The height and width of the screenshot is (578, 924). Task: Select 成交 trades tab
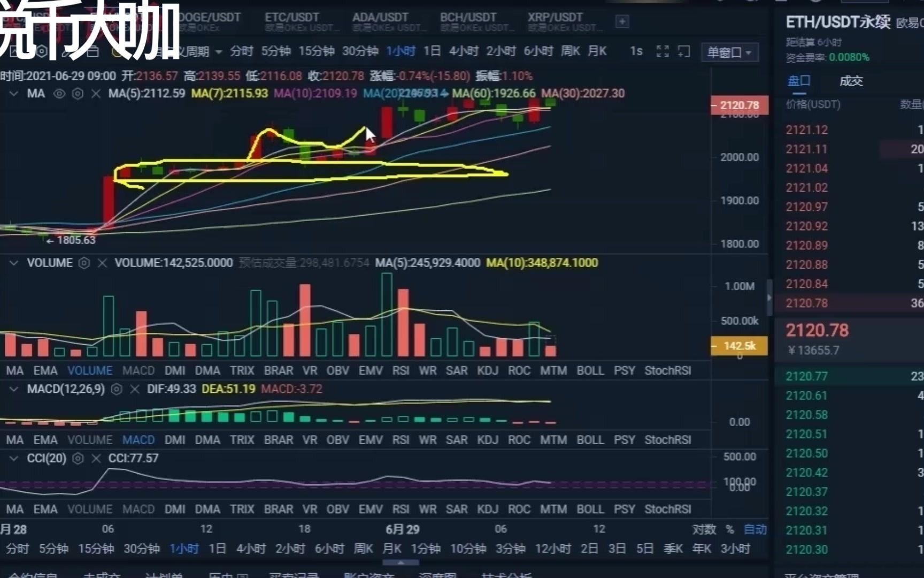[x=851, y=81]
